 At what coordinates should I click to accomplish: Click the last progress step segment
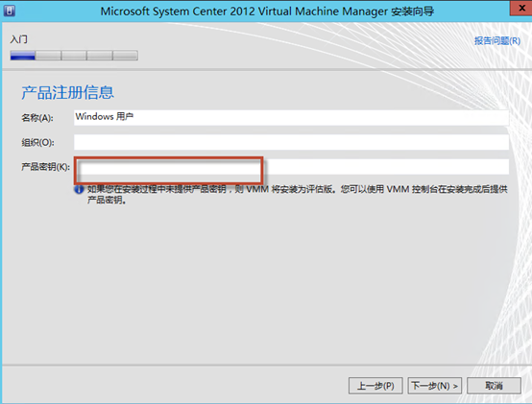[x=125, y=56]
